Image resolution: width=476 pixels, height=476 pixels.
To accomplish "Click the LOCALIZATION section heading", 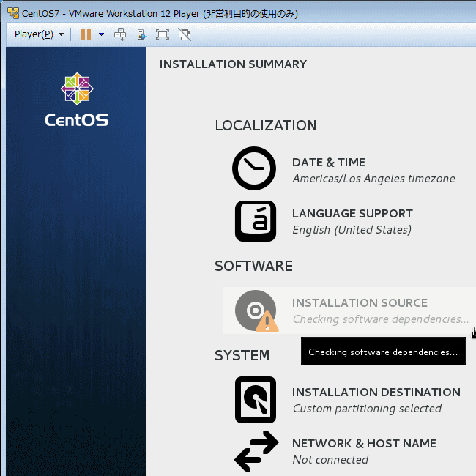I will [266, 126].
